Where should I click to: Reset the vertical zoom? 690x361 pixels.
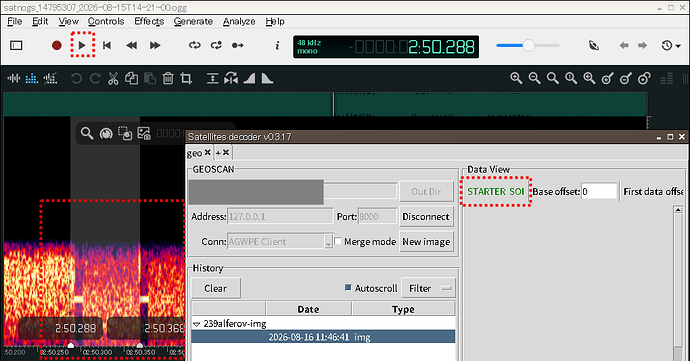click(644, 79)
